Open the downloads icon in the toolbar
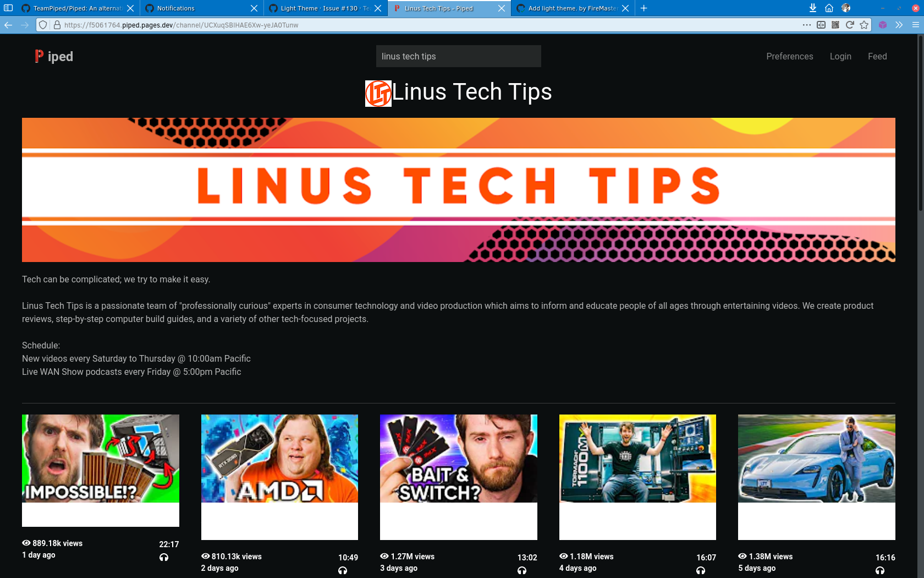The height and width of the screenshot is (578, 924). (812, 8)
